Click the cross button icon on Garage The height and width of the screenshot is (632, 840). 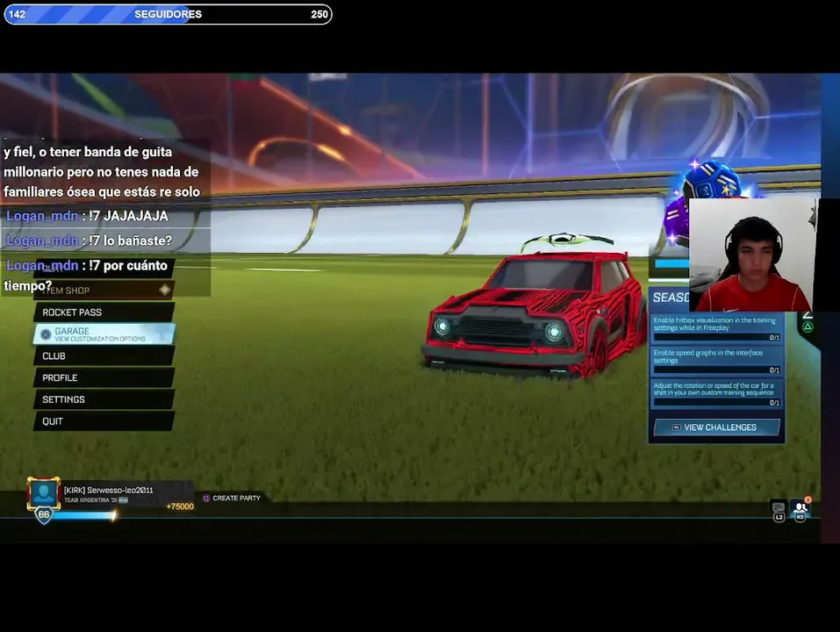[x=46, y=334]
